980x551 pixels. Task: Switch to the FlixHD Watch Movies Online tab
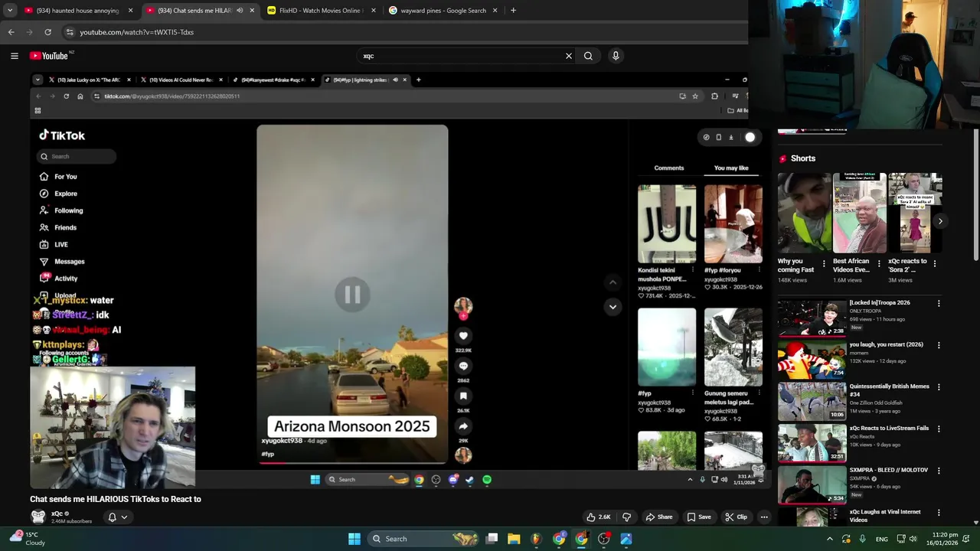[x=322, y=11]
